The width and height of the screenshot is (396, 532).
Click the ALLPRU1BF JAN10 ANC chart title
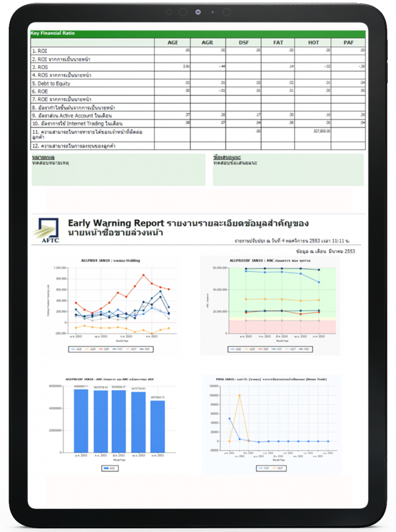tap(270, 261)
